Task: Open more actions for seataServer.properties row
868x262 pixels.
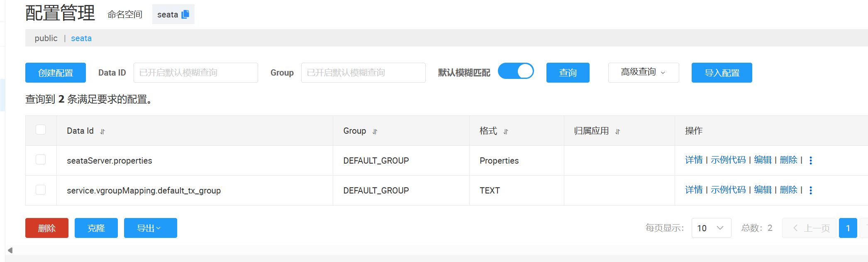Action: pos(811,160)
